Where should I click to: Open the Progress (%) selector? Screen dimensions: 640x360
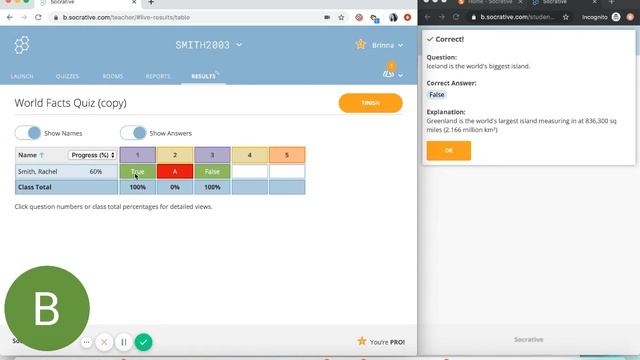[x=92, y=155]
